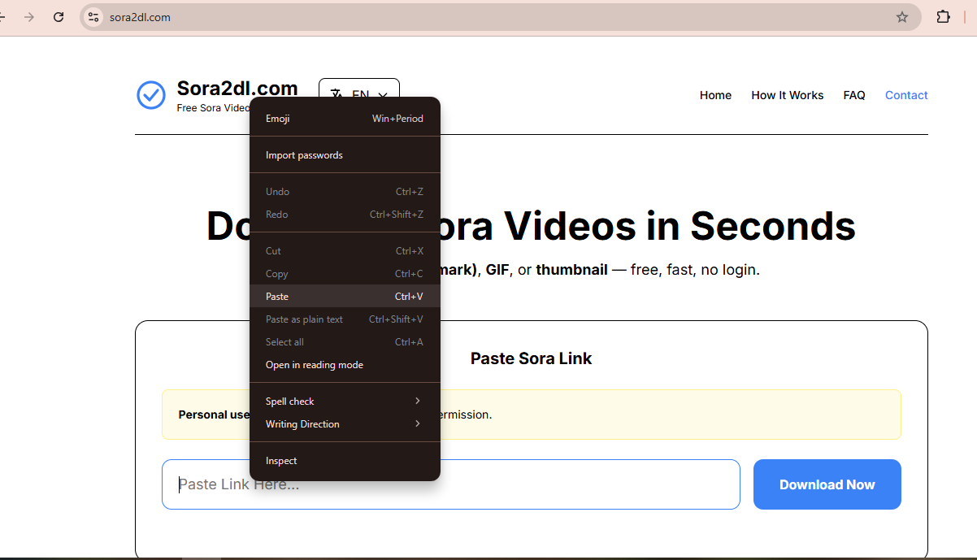Image resolution: width=977 pixels, height=560 pixels.
Task: Open the page in reading mode
Action: coord(314,364)
